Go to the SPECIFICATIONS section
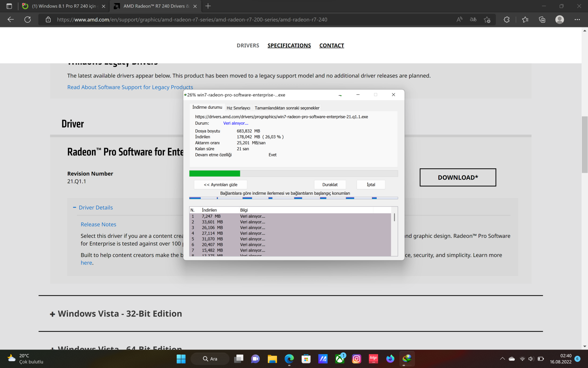 289,45
